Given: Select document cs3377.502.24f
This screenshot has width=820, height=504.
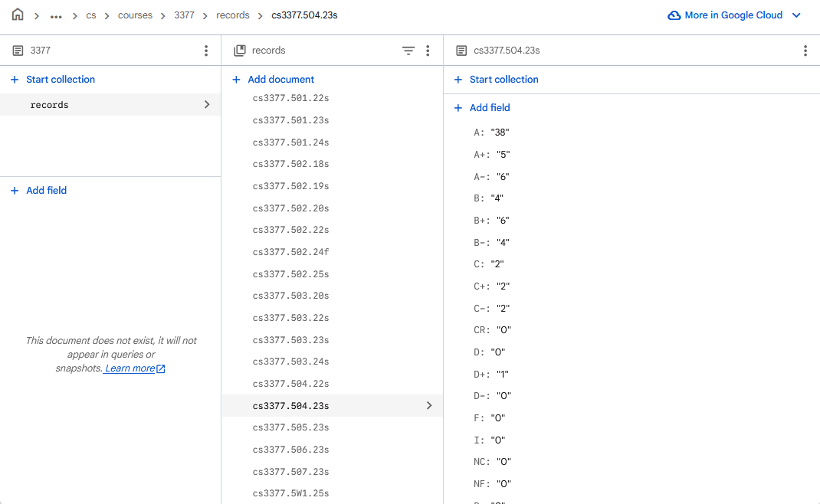Looking at the screenshot, I should pos(290,252).
